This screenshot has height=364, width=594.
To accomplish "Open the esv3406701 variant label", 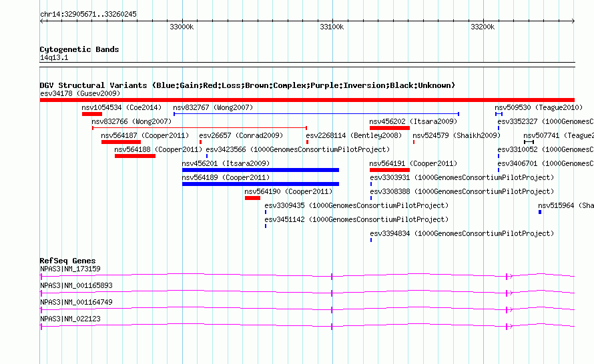I will click(545, 163).
